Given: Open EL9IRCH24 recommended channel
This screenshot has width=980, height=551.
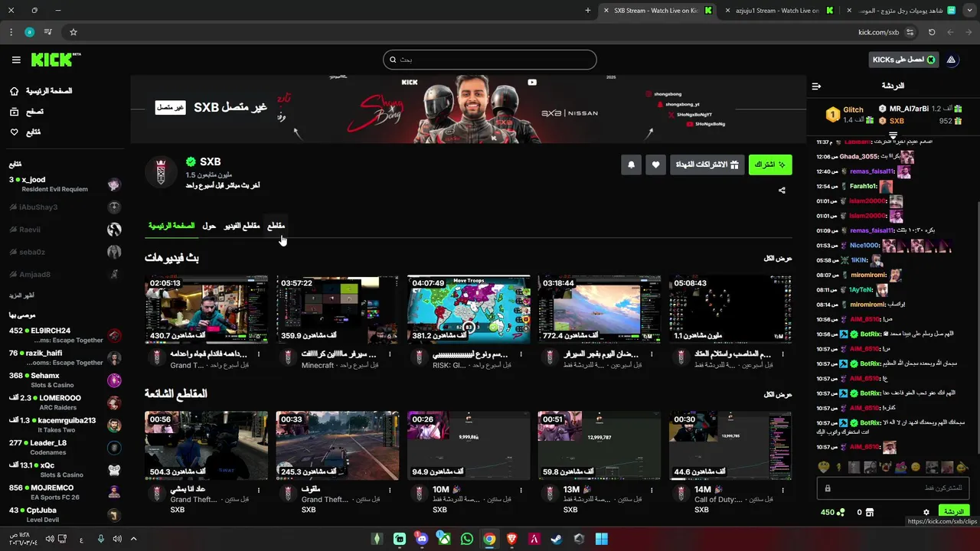Looking at the screenshot, I should [65, 335].
